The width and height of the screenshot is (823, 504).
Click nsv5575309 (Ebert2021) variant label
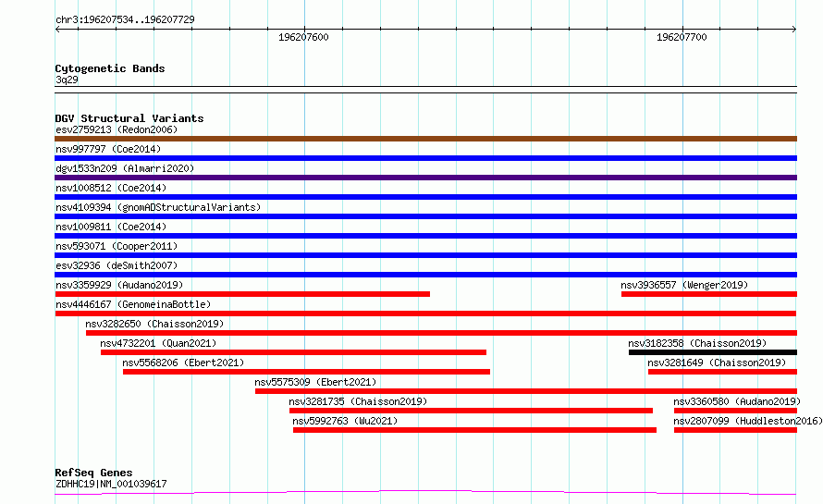pyautogui.click(x=315, y=382)
